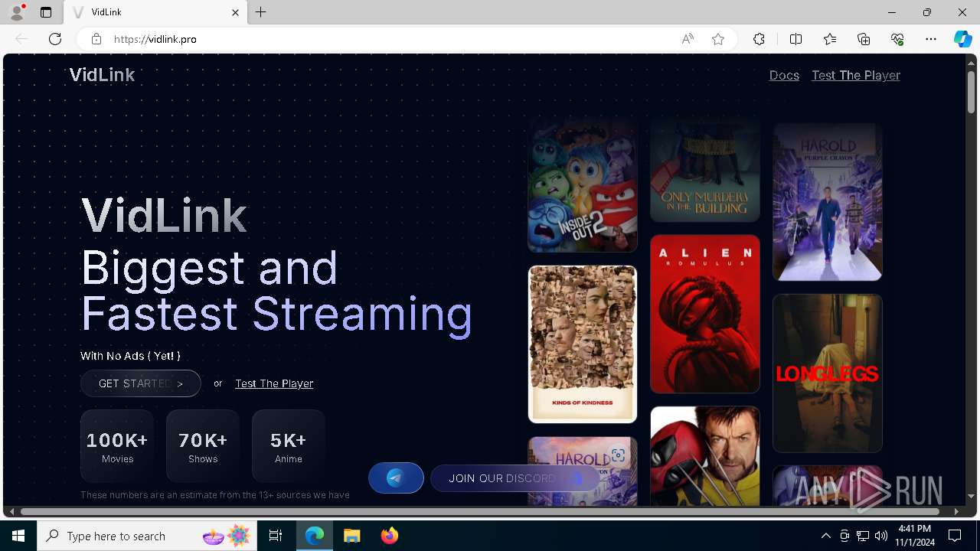Open a new browser tab
This screenshot has width=980, height=551.
261,12
